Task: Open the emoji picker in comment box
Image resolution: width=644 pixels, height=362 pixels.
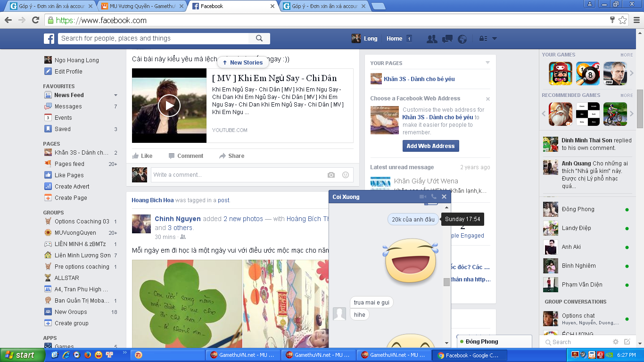Action: click(x=346, y=175)
